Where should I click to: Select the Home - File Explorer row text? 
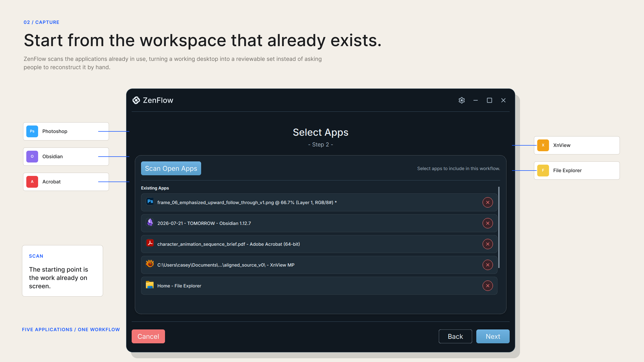(179, 286)
